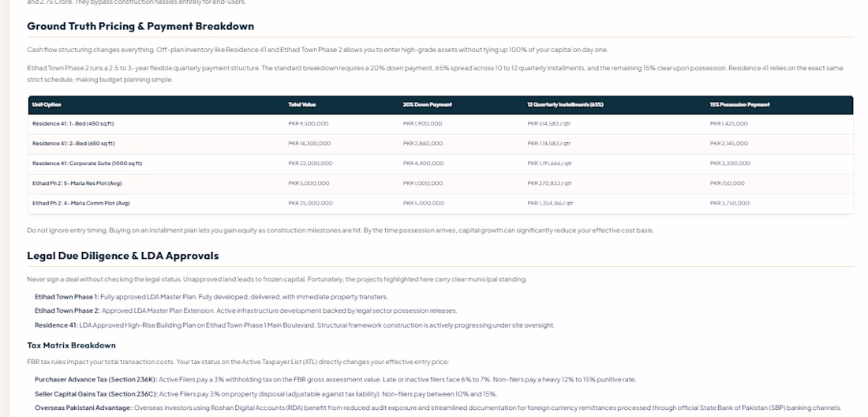Click 'Residence 41: Corporate Suite (1000 sq ft)' row label

88,163
